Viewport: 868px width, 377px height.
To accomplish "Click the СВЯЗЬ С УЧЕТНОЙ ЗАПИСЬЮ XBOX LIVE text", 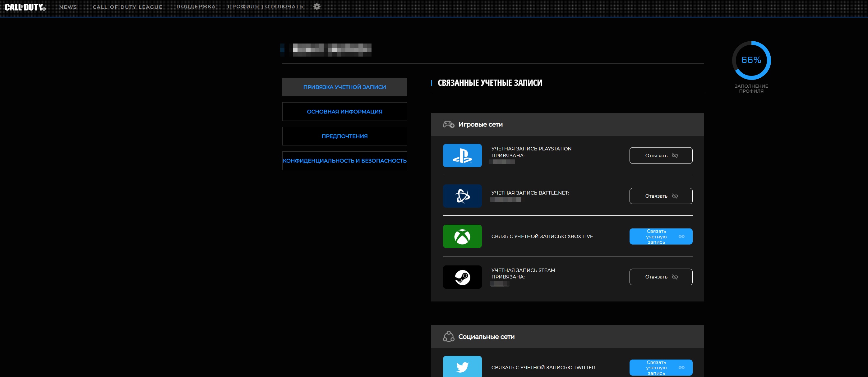I will pyautogui.click(x=542, y=237).
